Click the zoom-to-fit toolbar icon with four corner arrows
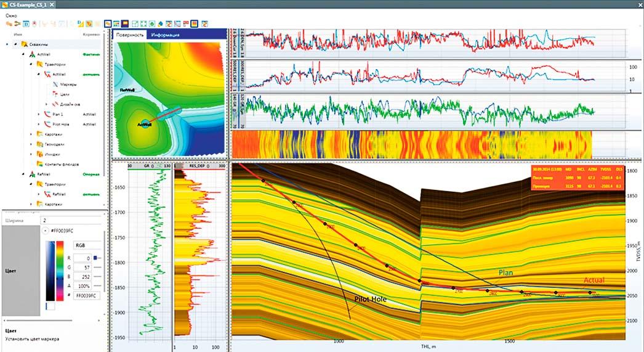 pyautogui.click(x=142, y=23)
